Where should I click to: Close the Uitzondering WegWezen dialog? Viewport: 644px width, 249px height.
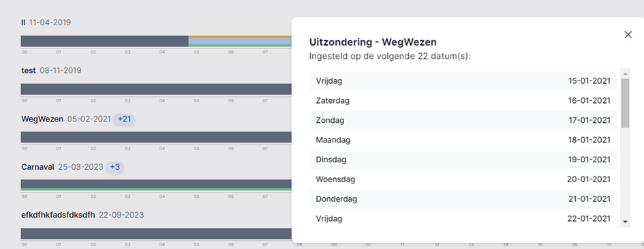[x=628, y=35]
